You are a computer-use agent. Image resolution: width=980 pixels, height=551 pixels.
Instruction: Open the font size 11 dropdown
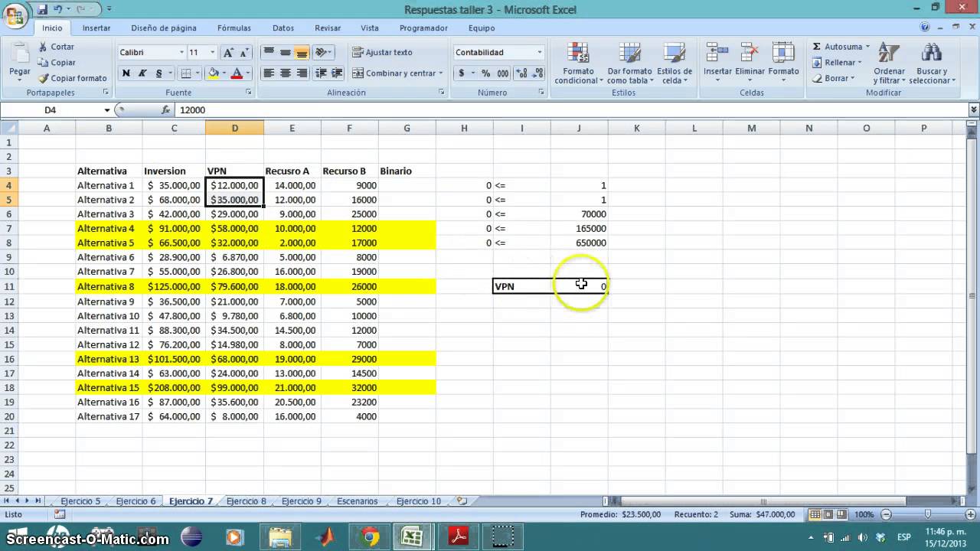coord(213,52)
